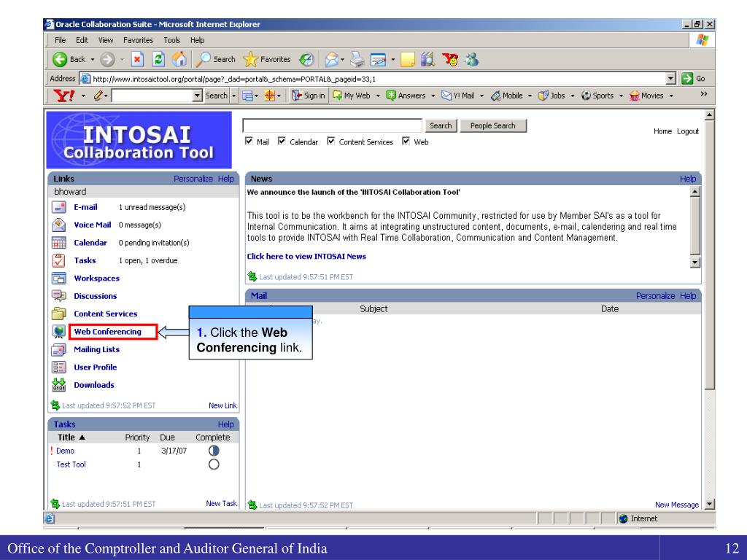Open Yahoo search box dropdown arrow
747x560 pixels.
coord(198,96)
